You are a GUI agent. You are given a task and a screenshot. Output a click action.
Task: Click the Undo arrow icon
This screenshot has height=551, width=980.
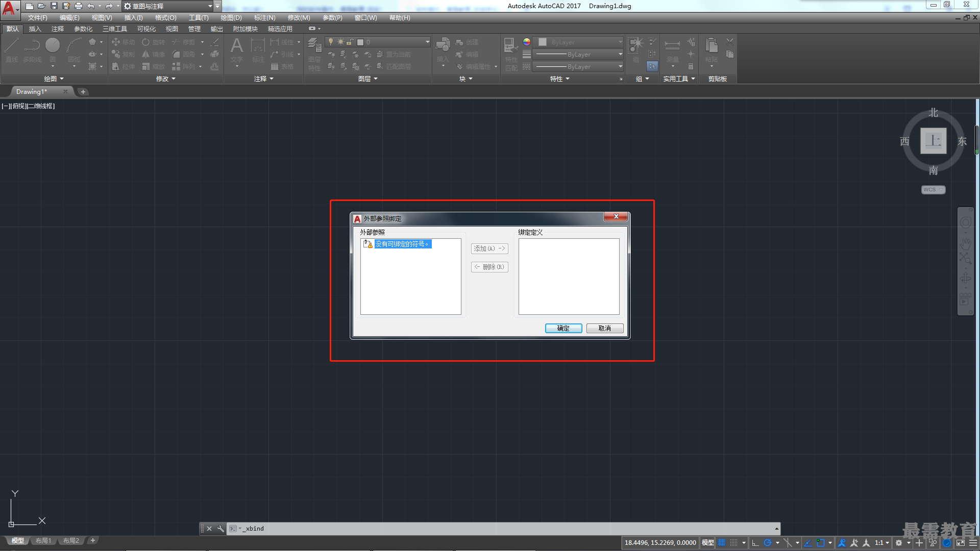point(91,6)
